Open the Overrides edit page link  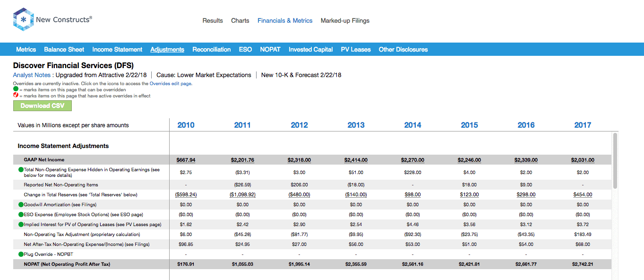coord(171,84)
